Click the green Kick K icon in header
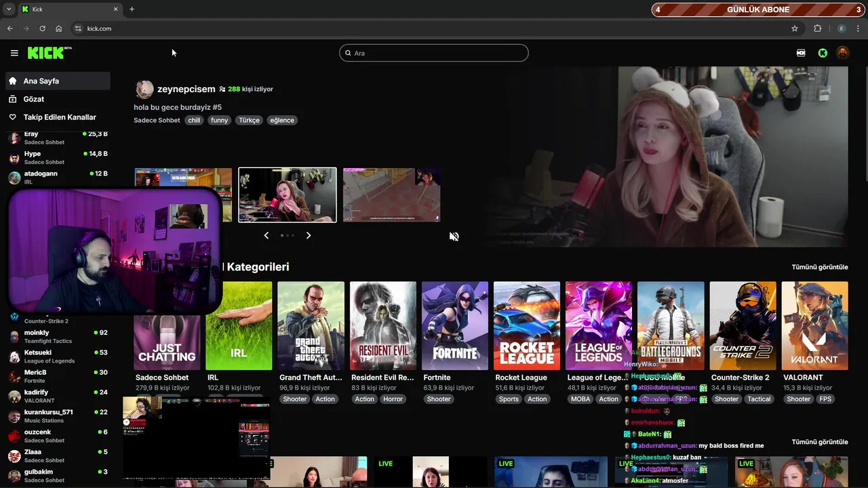The image size is (868, 488). pos(823,53)
